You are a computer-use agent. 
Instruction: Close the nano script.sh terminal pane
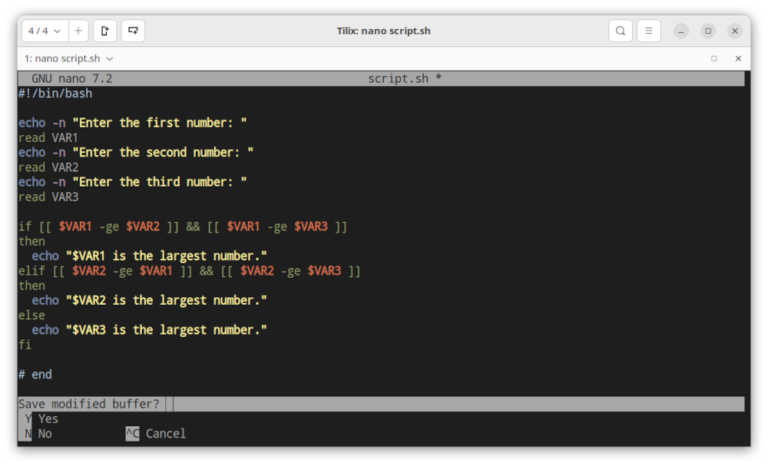click(x=737, y=59)
